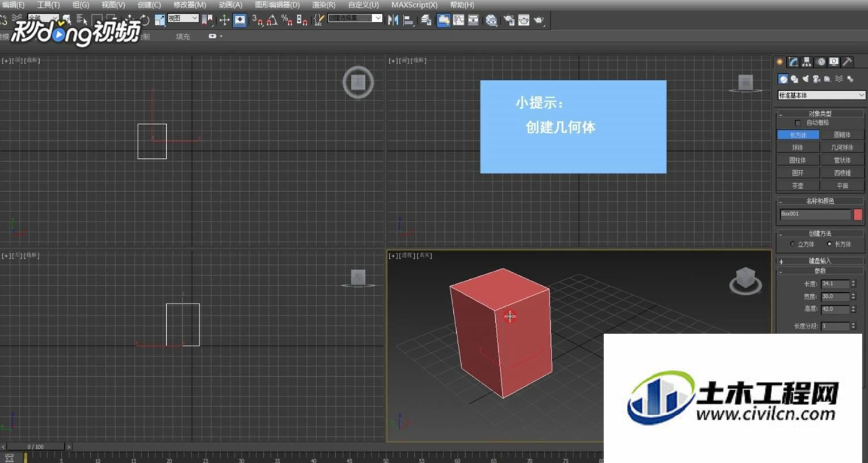
Task: Collapse the 对象类型 rollout
Action: tap(820, 113)
